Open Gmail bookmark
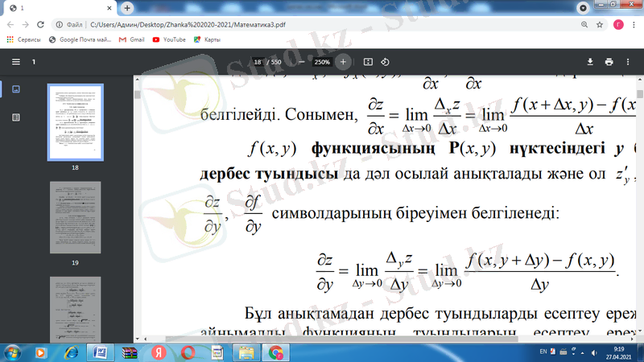 [x=130, y=39]
